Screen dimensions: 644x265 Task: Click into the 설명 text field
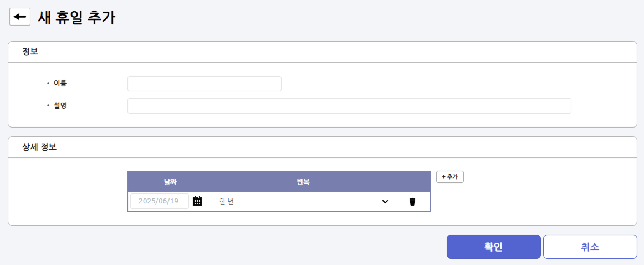click(349, 106)
